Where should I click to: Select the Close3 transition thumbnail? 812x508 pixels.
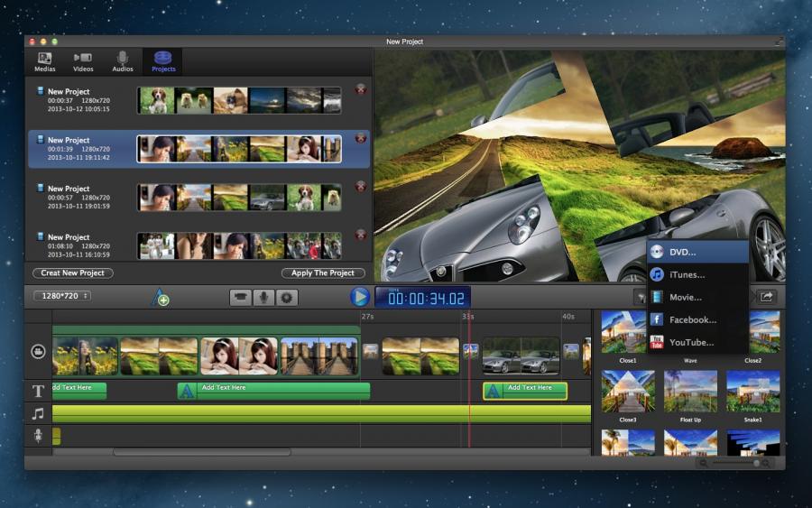click(628, 392)
